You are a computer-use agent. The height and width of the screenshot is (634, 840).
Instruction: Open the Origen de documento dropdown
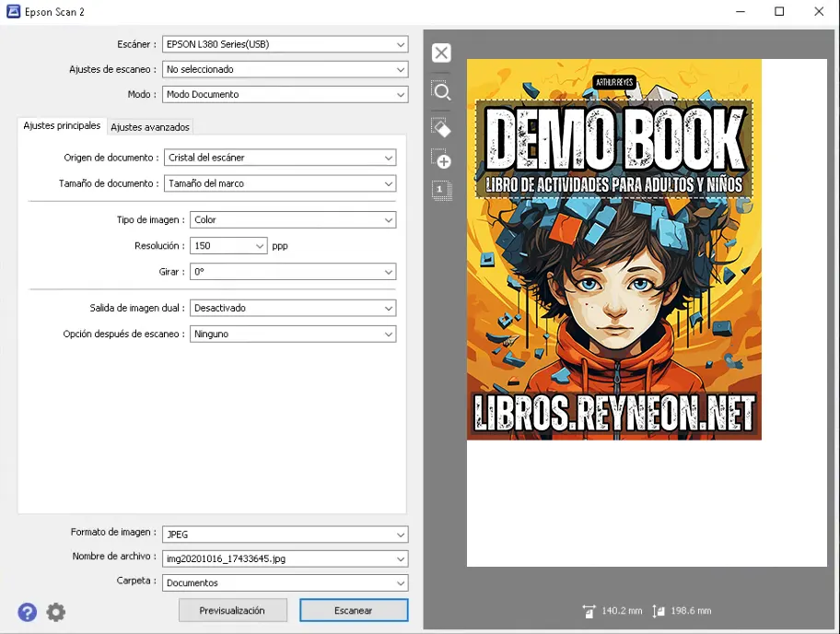[280, 158]
